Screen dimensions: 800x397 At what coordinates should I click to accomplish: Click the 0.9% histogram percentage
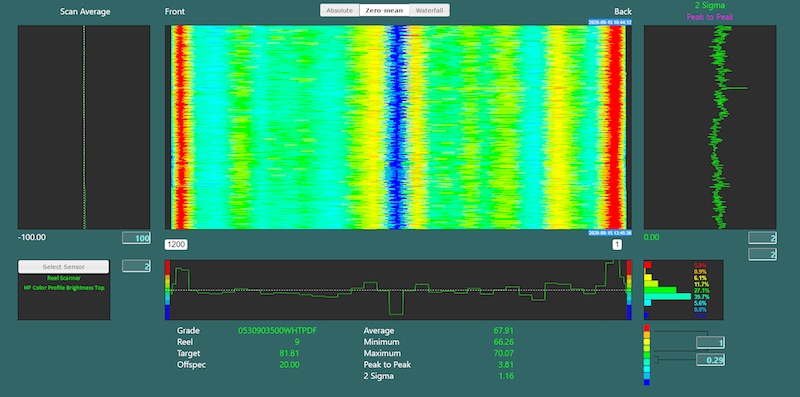click(x=701, y=271)
